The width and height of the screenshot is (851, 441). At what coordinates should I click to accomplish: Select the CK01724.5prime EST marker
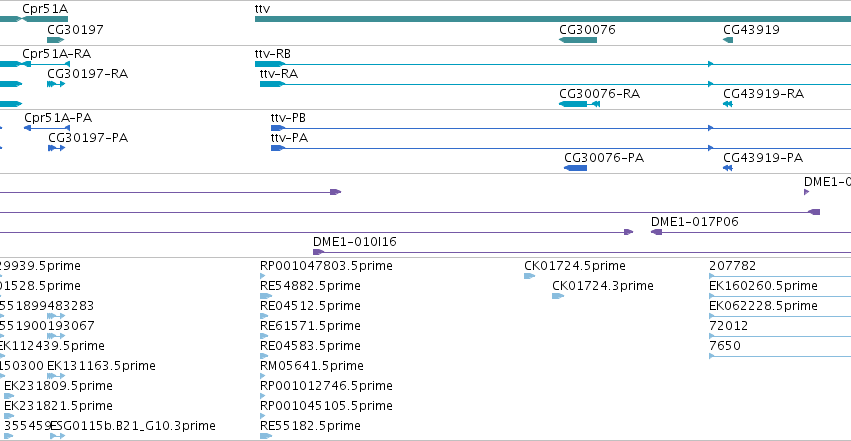coord(529,276)
